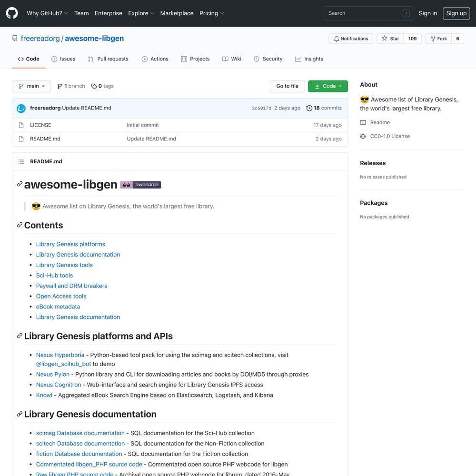Click the star icon in Star button
Viewport: 476px width, 476px height.
[x=384, y=38]
